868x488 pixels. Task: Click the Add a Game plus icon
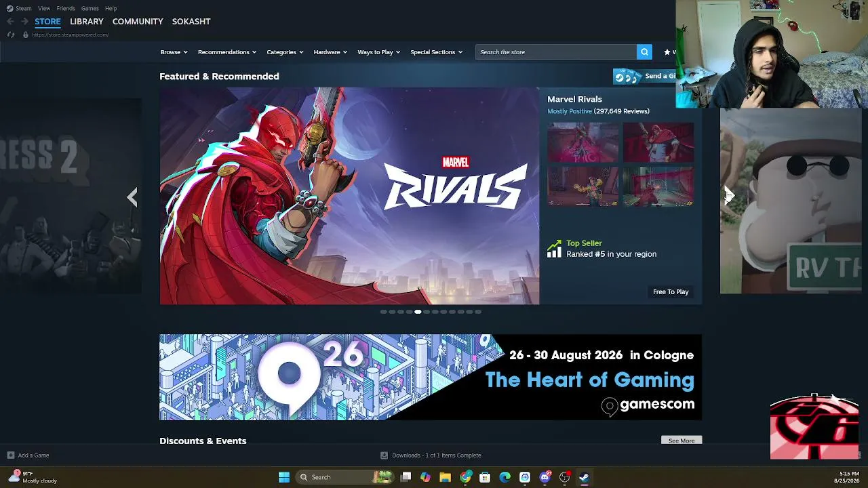click(10, 455)
